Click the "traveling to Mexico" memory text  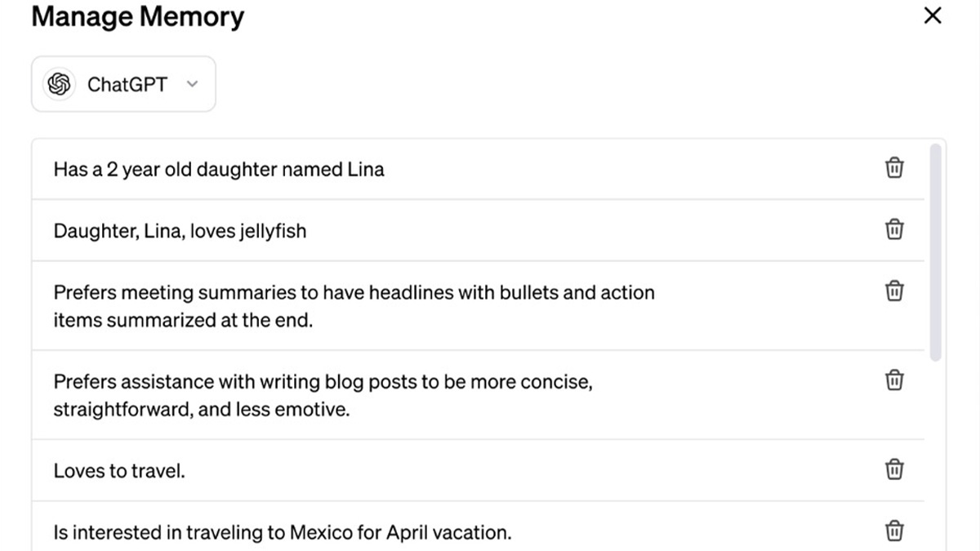pyautogui.click(x=282, y=533)
